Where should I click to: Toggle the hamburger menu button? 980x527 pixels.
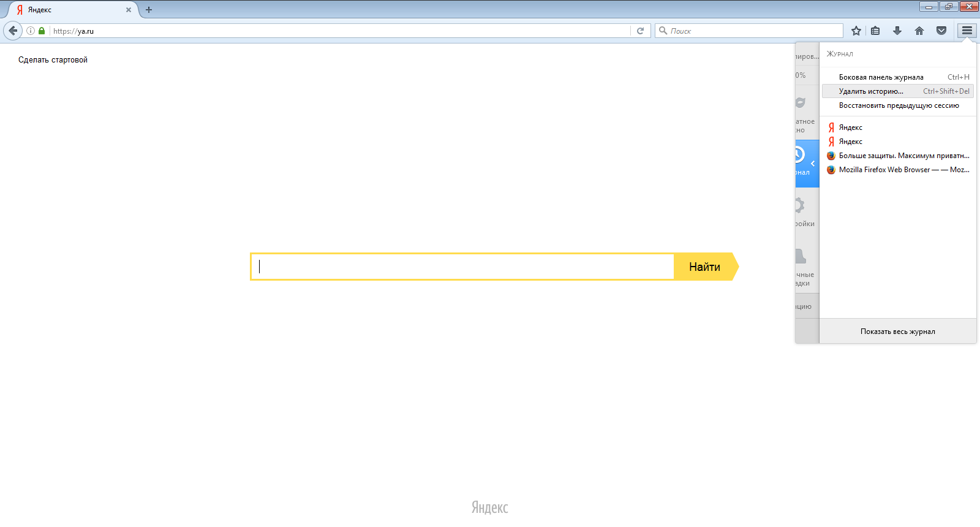tap(967, 31)
